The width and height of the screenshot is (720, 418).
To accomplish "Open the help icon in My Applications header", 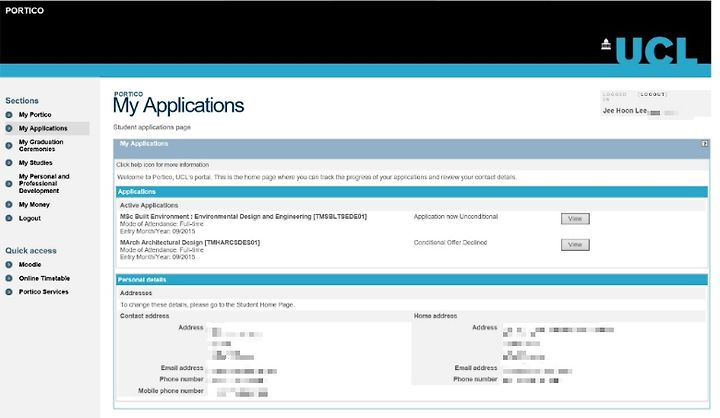I will click(704, 144).
